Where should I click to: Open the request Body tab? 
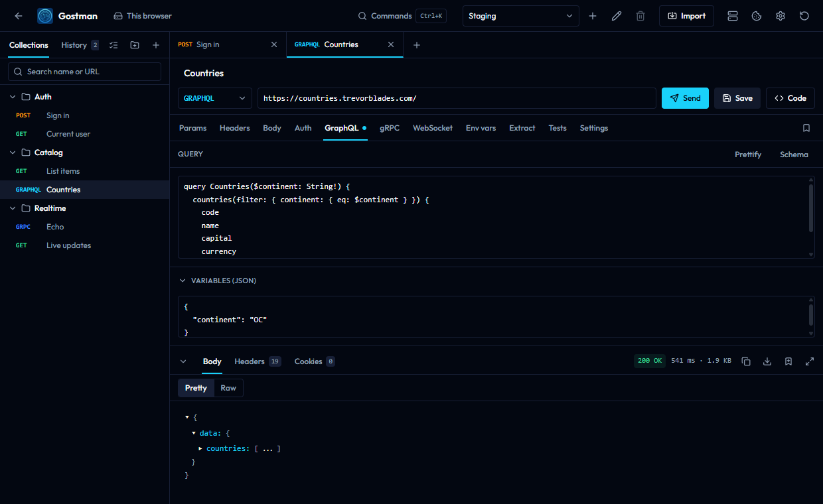272,128
